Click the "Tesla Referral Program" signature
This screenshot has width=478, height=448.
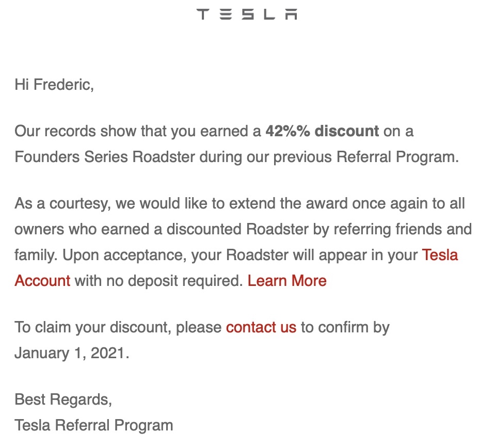(93, 425)
